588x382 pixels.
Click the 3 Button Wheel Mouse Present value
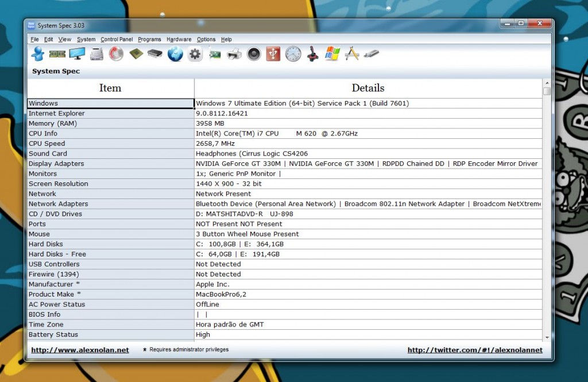(x=247, y=234)
